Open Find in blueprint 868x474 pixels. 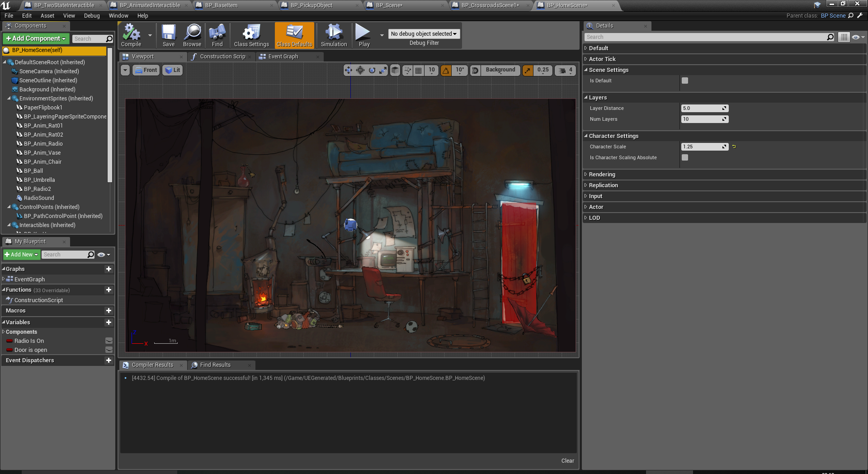pos(217,35)
